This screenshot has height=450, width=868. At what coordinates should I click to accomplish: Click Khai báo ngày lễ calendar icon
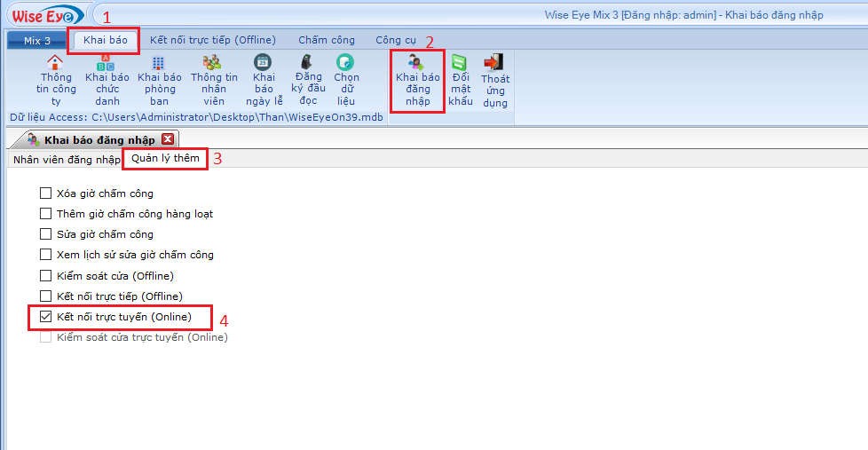263,63
